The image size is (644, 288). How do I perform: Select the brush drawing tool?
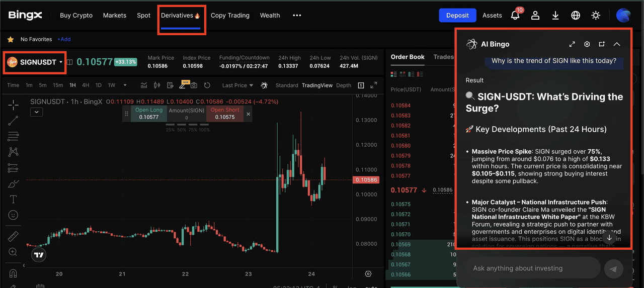click(x=14, y=183)
